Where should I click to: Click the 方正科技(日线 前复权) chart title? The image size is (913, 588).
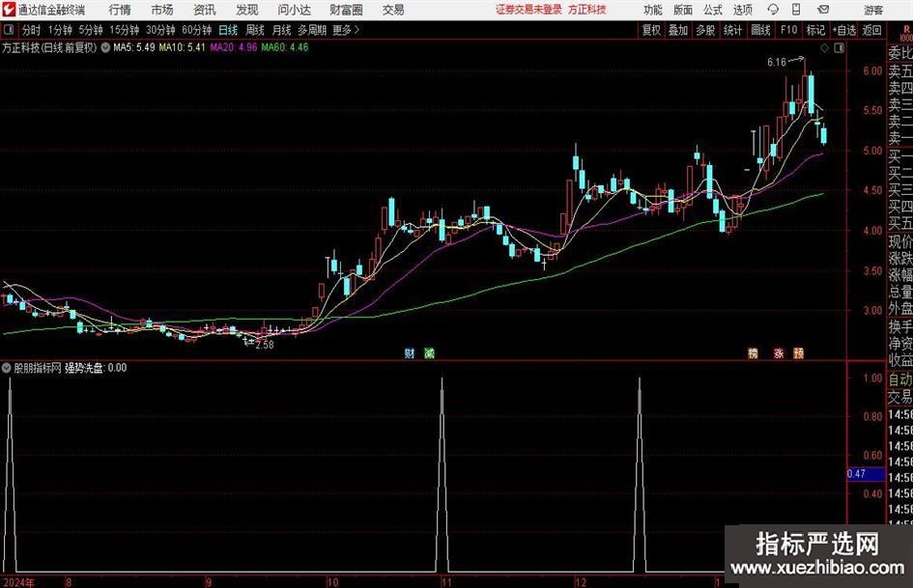click(x=49, y=47)
